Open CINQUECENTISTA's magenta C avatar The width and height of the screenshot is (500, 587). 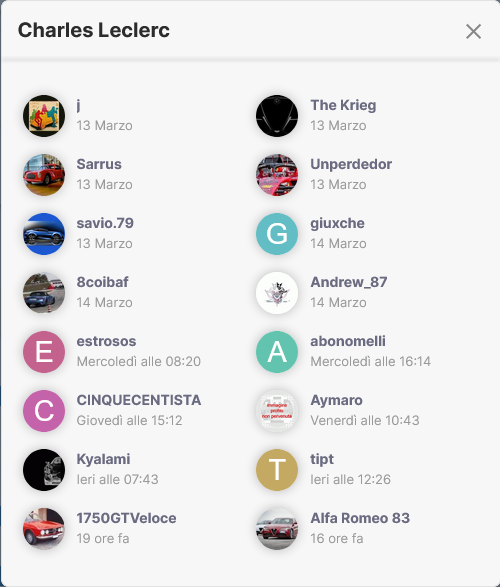pos(44,411)
